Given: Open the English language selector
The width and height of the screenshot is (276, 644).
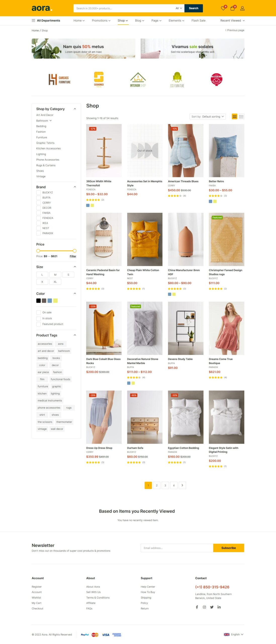Looking at the screenshot, I should tap(234, 634).
